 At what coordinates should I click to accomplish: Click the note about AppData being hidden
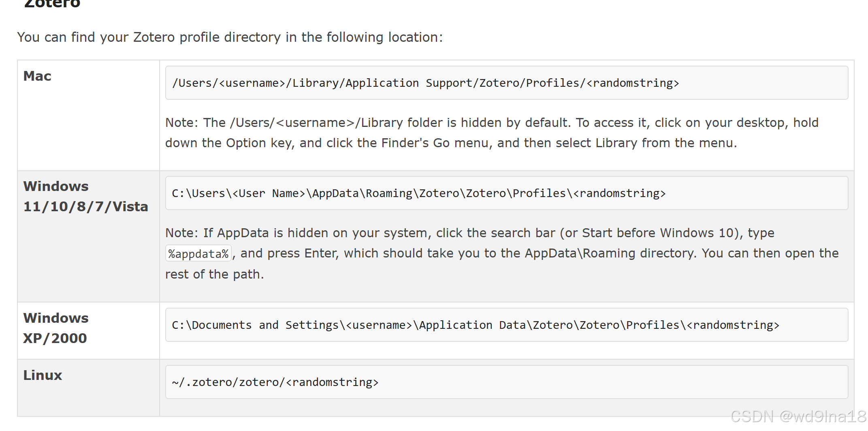point(502,253)
